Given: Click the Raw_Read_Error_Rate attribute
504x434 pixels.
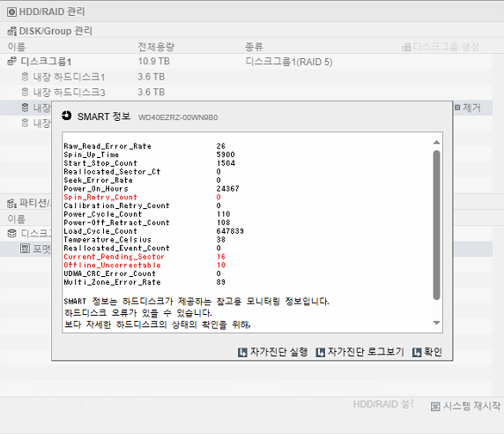Looking at the screenshot, I should coord(107,146).
